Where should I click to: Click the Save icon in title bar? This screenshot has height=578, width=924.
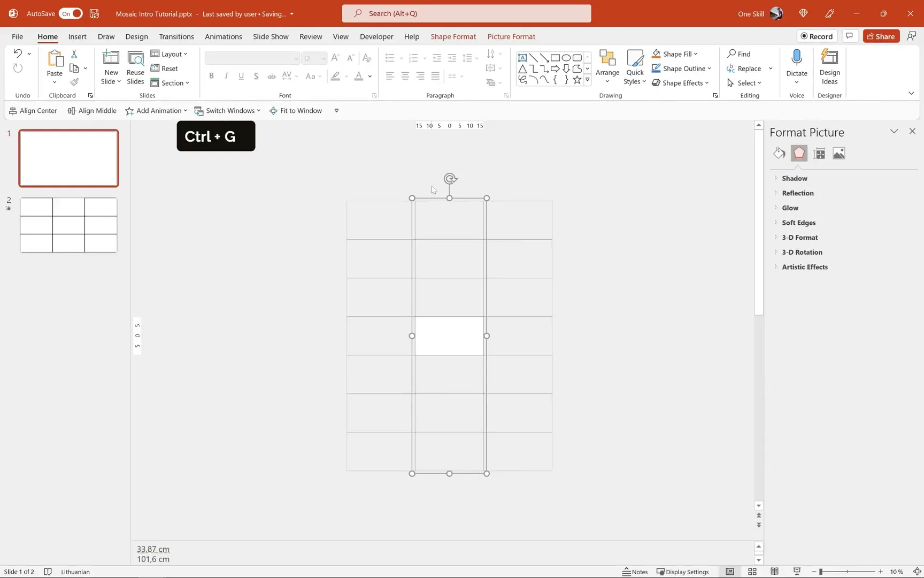(94, 13)
